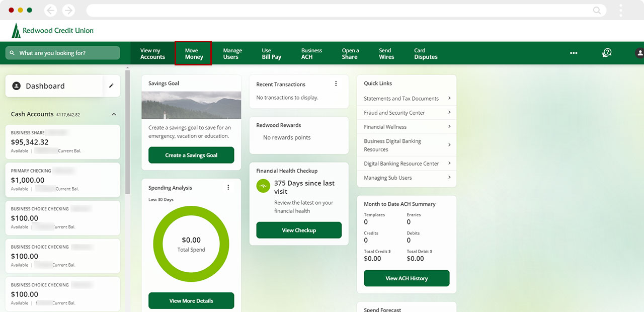The image size is (644, 312).
Task: Click 'No transactions to display.' text
Action: 287,98
